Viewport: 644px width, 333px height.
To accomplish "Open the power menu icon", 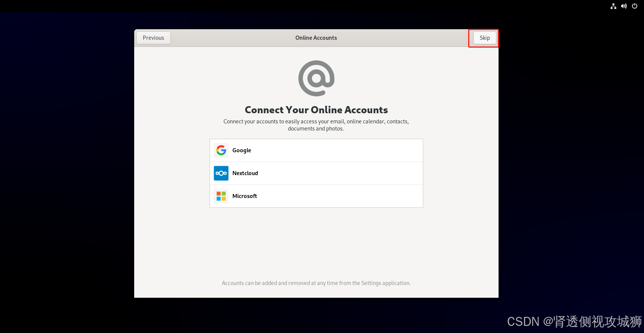I will [x=635, y=6].
